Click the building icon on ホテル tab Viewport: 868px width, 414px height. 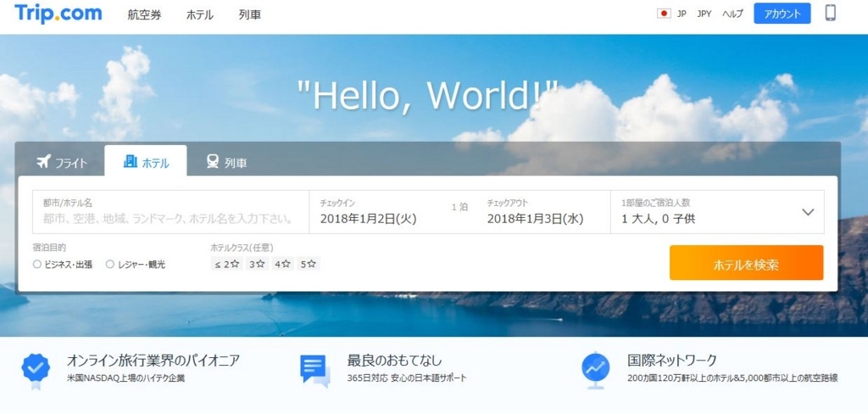(x=130, y=161)
